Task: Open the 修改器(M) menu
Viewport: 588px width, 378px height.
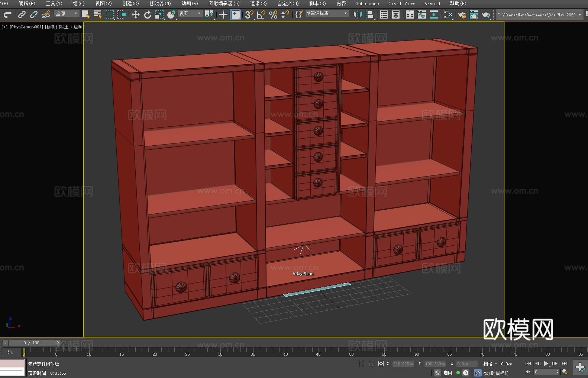Action: tap(160, 3)
